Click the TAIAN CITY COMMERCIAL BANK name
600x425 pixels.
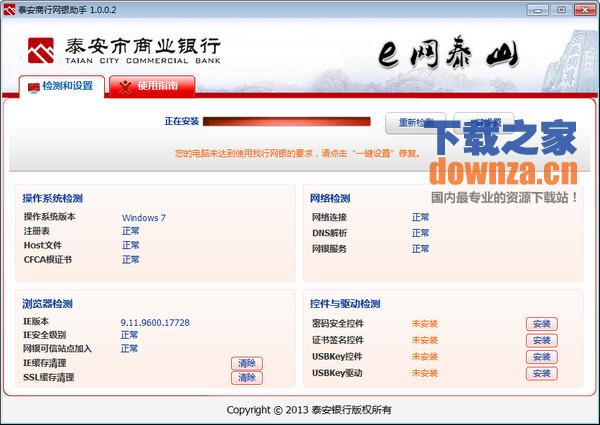click(143, 61)
